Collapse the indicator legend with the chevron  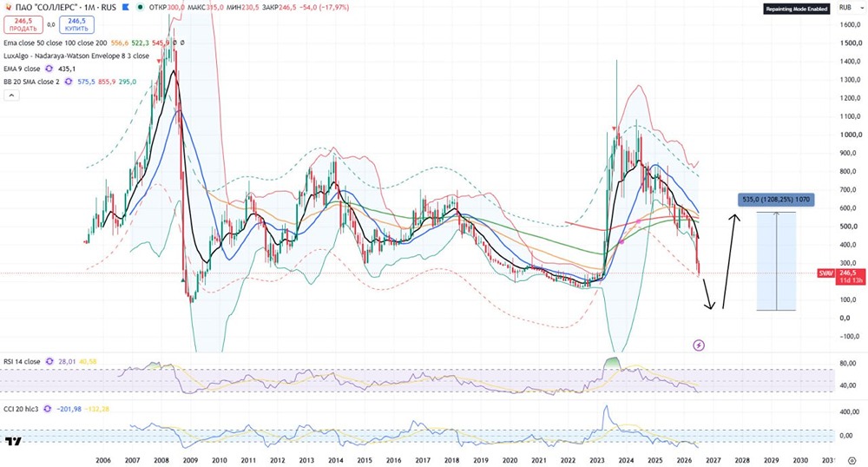pos(11,95)
